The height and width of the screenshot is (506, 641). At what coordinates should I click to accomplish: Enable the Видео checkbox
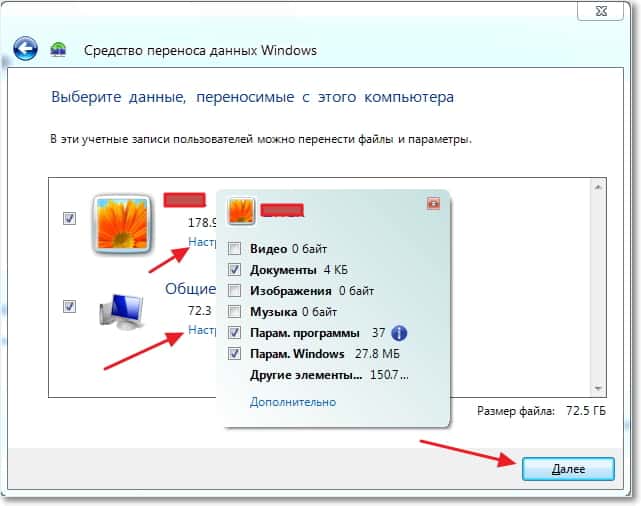(x=234, y=249)
